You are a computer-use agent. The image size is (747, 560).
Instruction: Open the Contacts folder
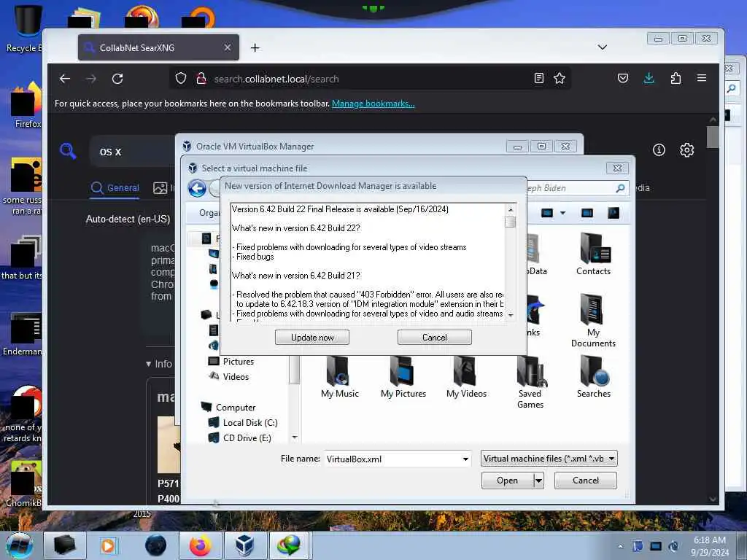pyautogui.click(x=593, y=254)
